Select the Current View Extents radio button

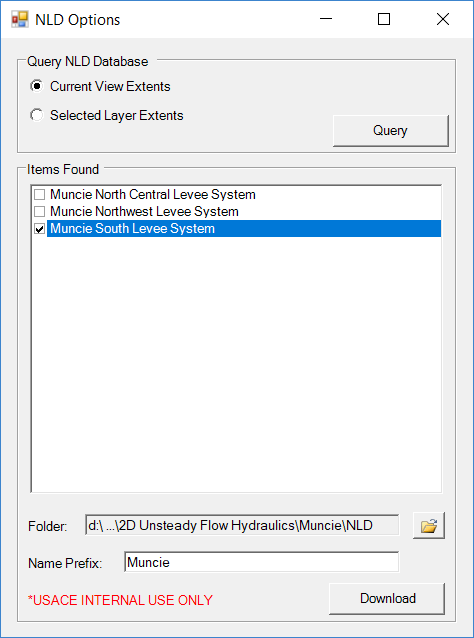37,86
